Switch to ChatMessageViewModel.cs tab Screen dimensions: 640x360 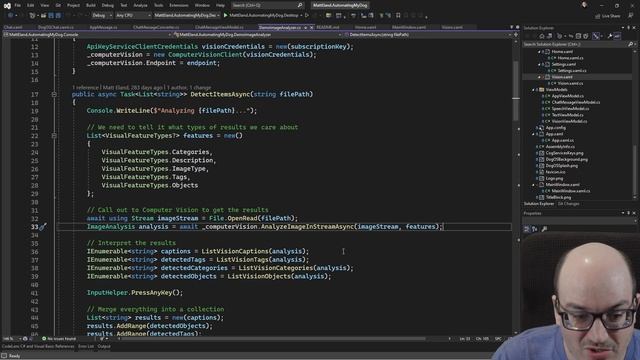pos(219,27)
